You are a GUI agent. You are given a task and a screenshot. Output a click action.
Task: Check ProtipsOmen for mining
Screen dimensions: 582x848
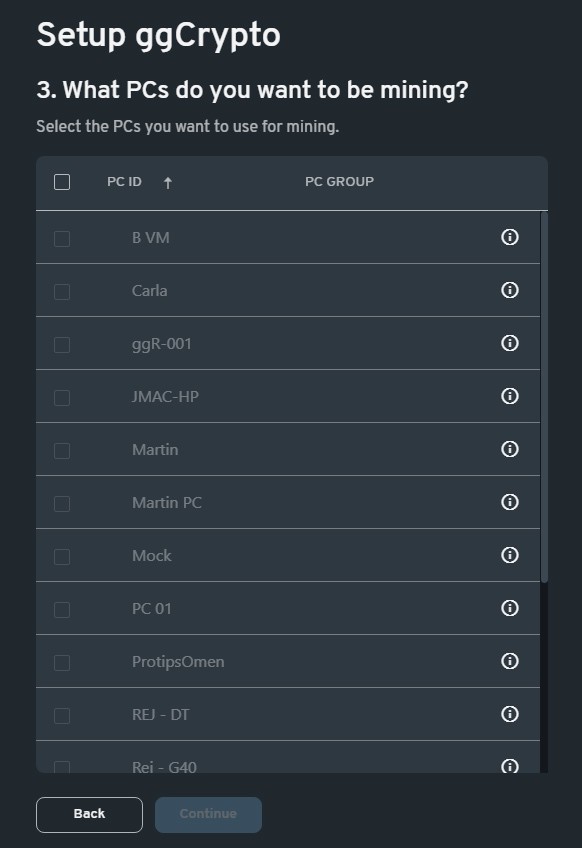(62, 661)
